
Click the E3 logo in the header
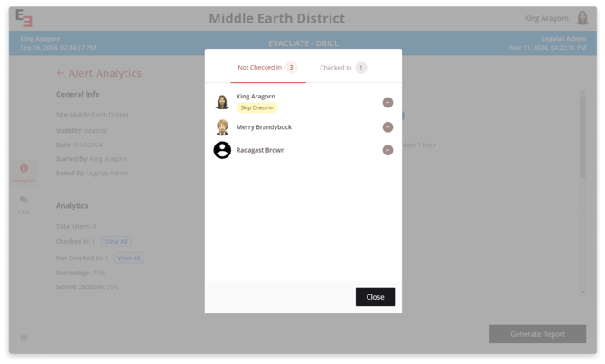(24, 18)
